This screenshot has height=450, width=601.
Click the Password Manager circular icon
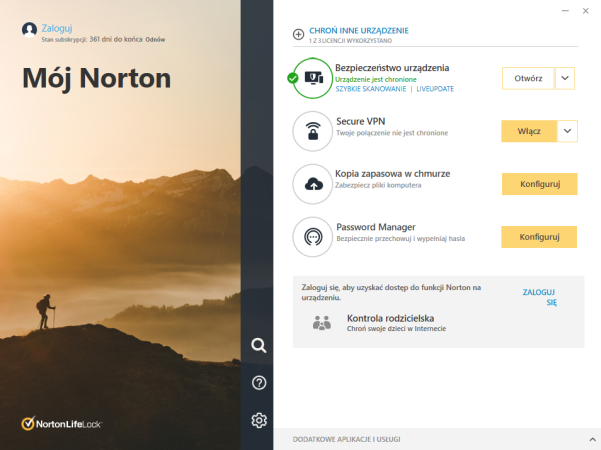click(x=313, y=237)
